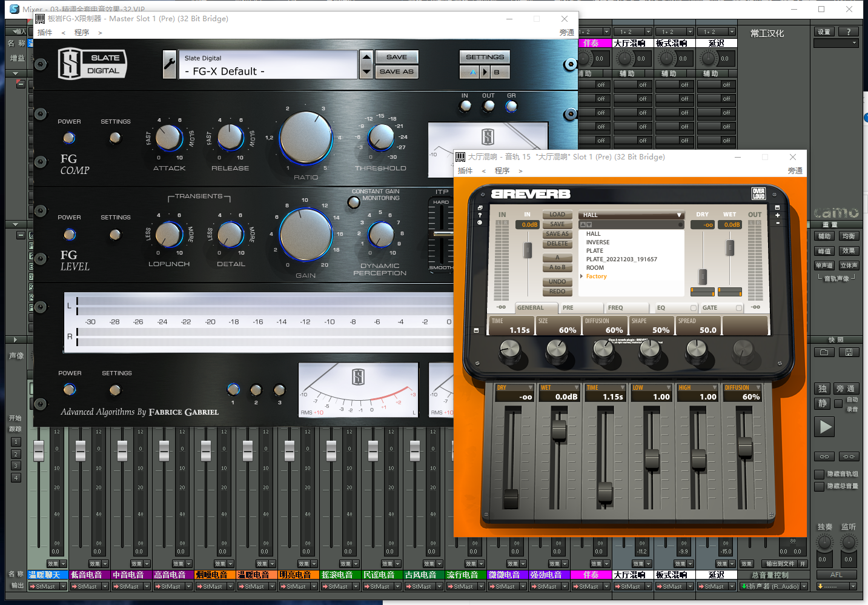Open 效果 dropdown on 大厅混响 channel
This screenshot has height=605, width=868.
pos(649,564)
